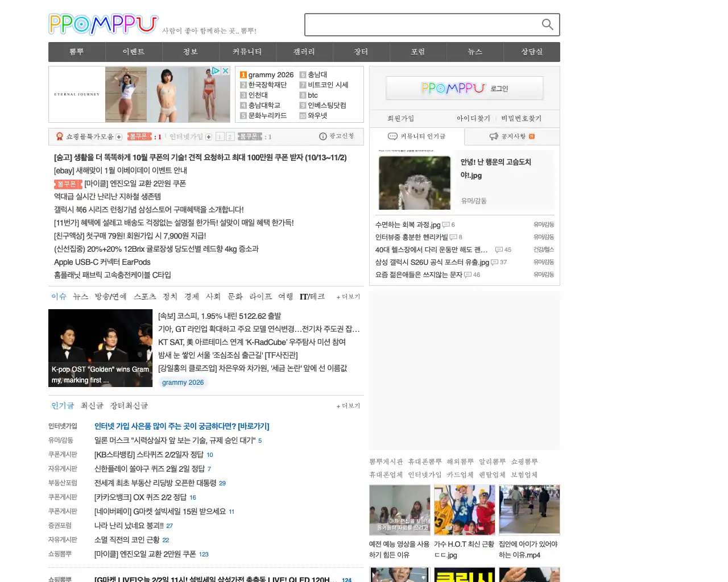Switch to the 최신글 tab

[x=92, y=405]
